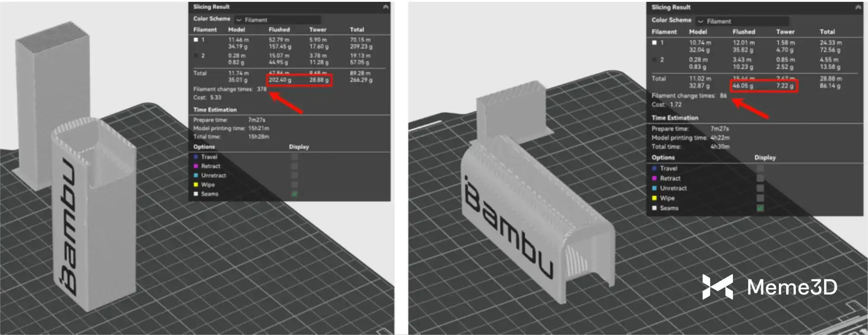This screenshot has width=868, height=335.
Task: Click the Wipe option label in right panel
Action: [x=667, y=198]
